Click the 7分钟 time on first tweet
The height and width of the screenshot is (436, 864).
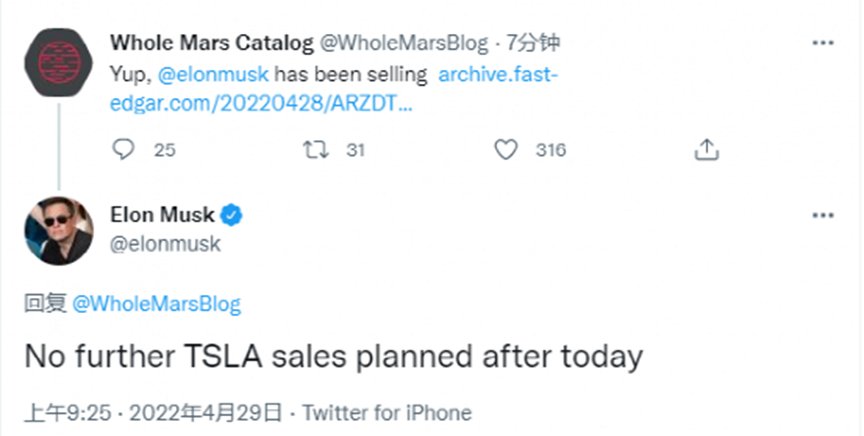(533, 43)
